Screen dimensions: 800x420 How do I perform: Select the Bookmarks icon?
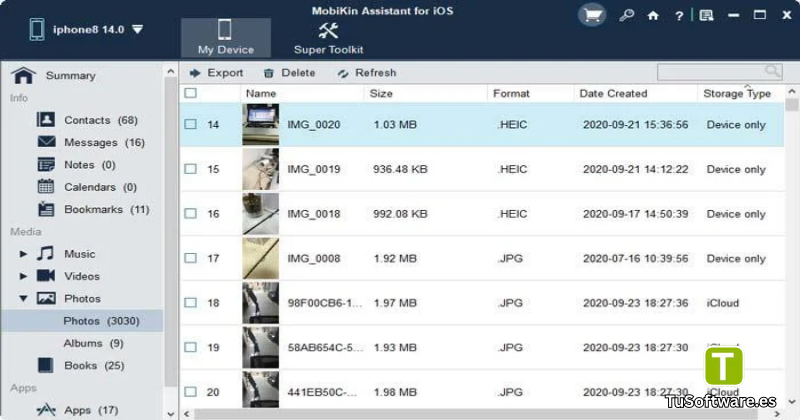tap(46, 209)
